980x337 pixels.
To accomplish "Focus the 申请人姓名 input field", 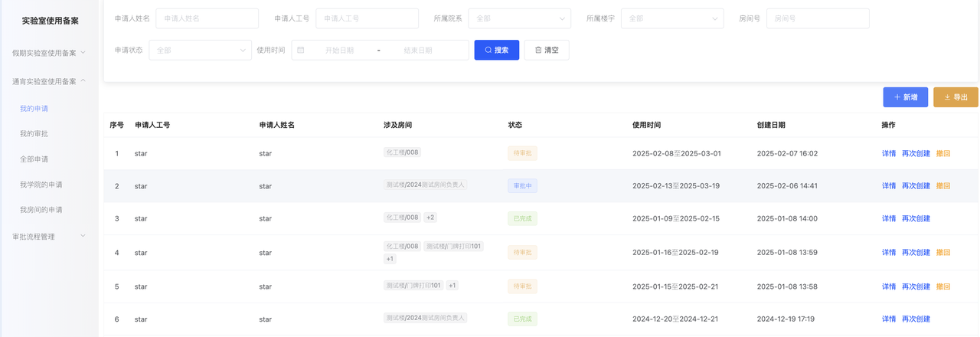I will [207, 18].
